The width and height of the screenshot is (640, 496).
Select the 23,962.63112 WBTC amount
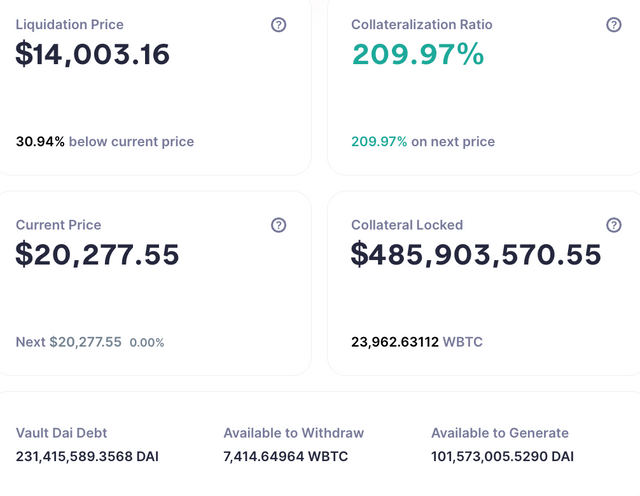417,342
